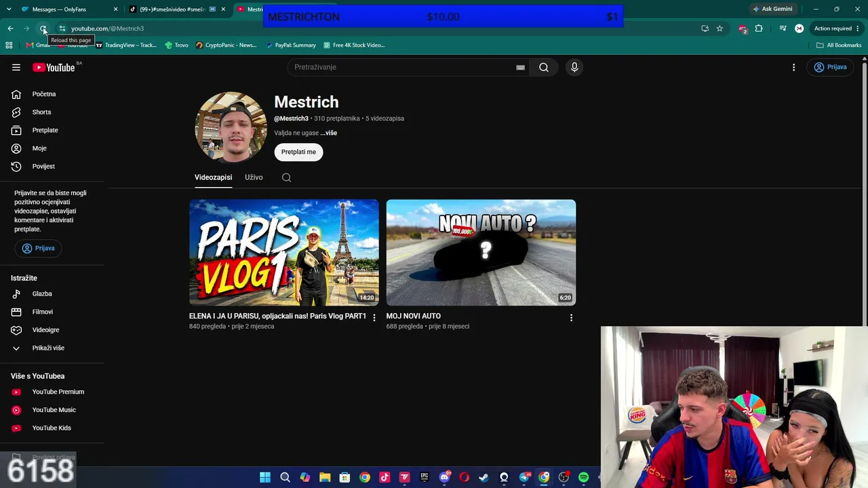Switch to Uživo tab
Screen dimensions: 868x488
click(254, 178)
